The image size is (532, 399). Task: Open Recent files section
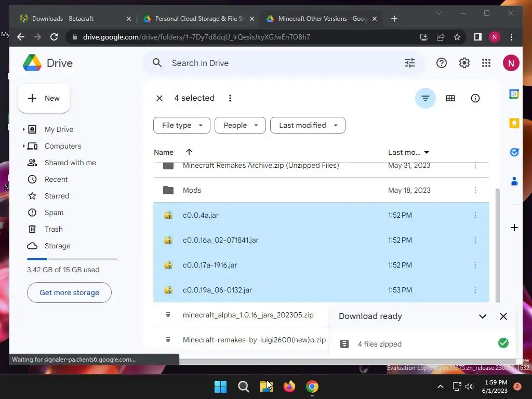click(x=56, y=179)
